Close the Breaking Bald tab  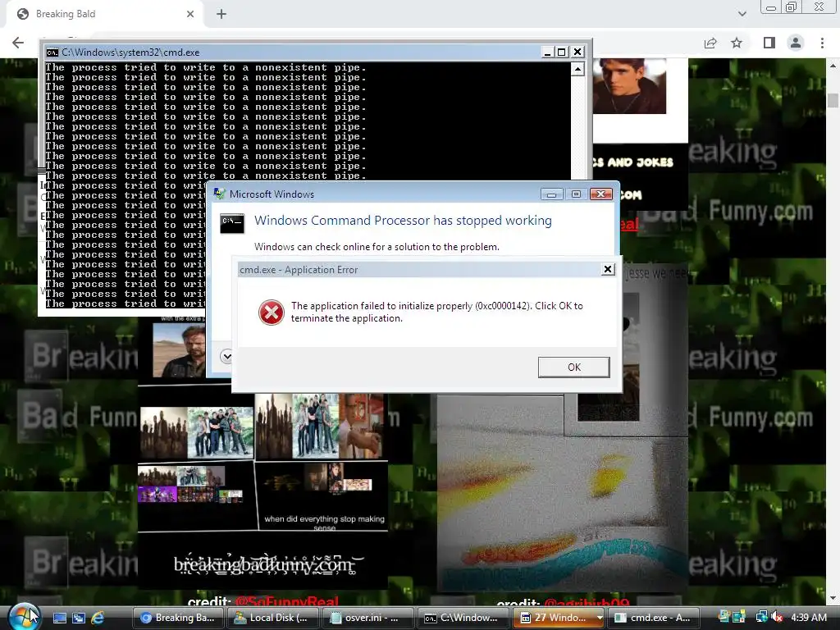click(x=190, y=14)
